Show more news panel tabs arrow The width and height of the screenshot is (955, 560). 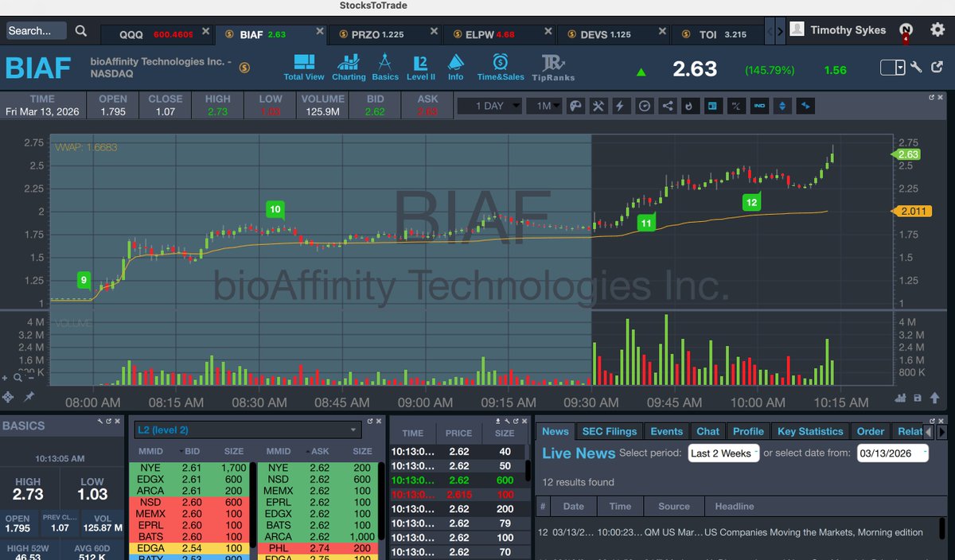942,431
